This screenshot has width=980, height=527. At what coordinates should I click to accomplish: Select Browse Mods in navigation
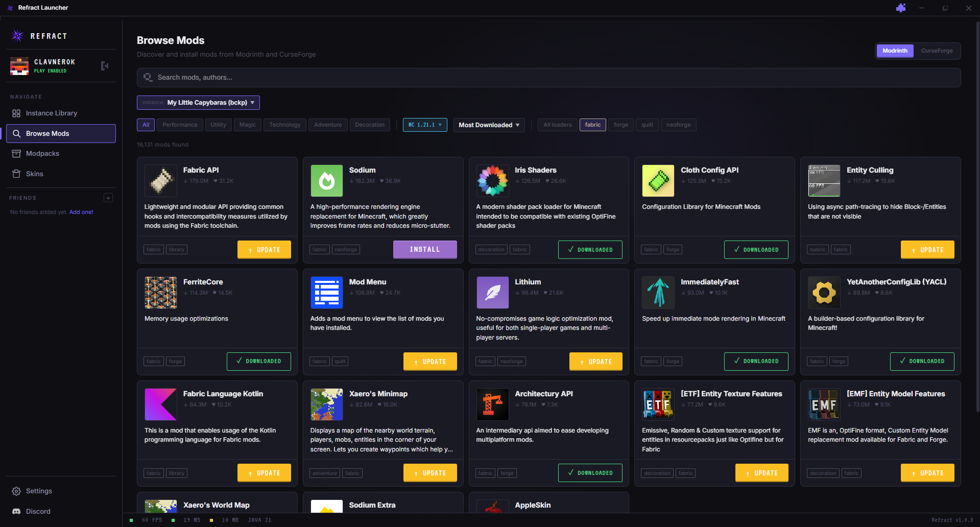(x=61, y=133)
